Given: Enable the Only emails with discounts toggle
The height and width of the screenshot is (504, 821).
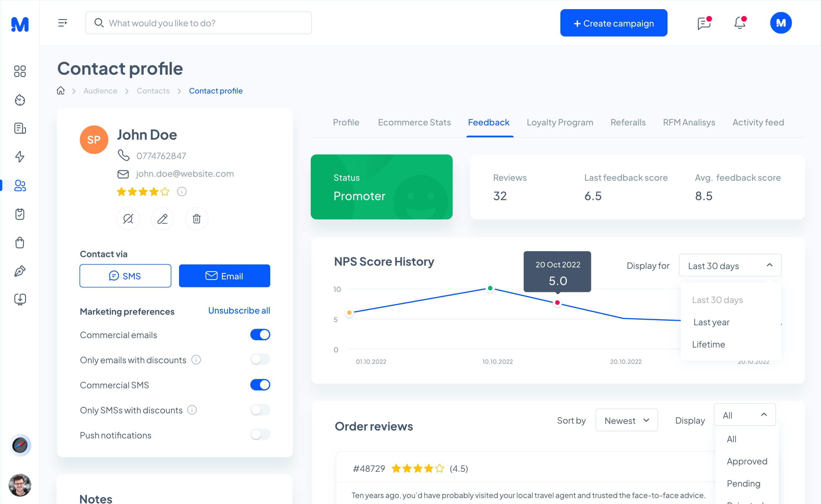Looking at the screenshot, I should [260, 359].
